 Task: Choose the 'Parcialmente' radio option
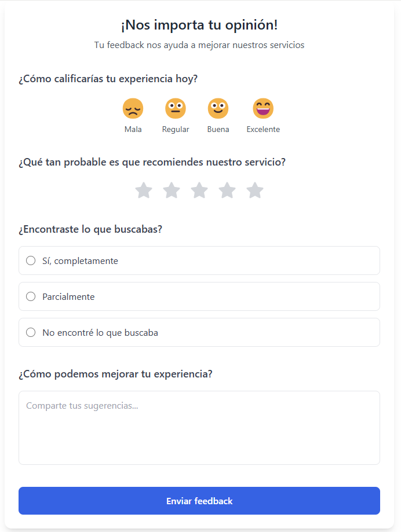pyautogui.click(x=31, y=296)
